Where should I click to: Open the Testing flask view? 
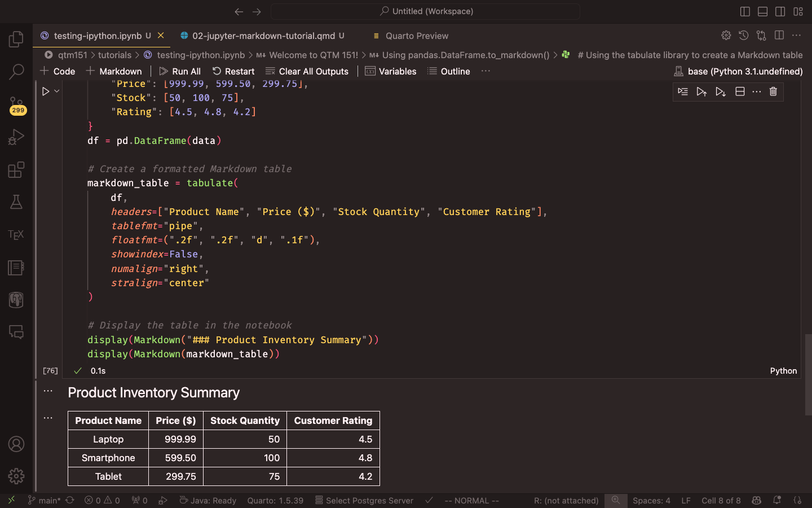[16, 202]
